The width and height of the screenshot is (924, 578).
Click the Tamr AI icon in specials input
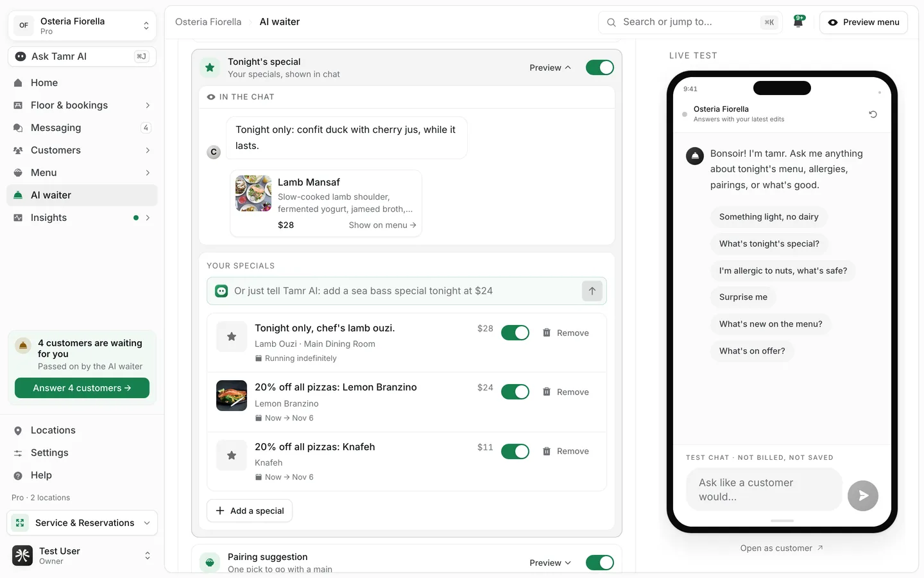coord(221,291)
